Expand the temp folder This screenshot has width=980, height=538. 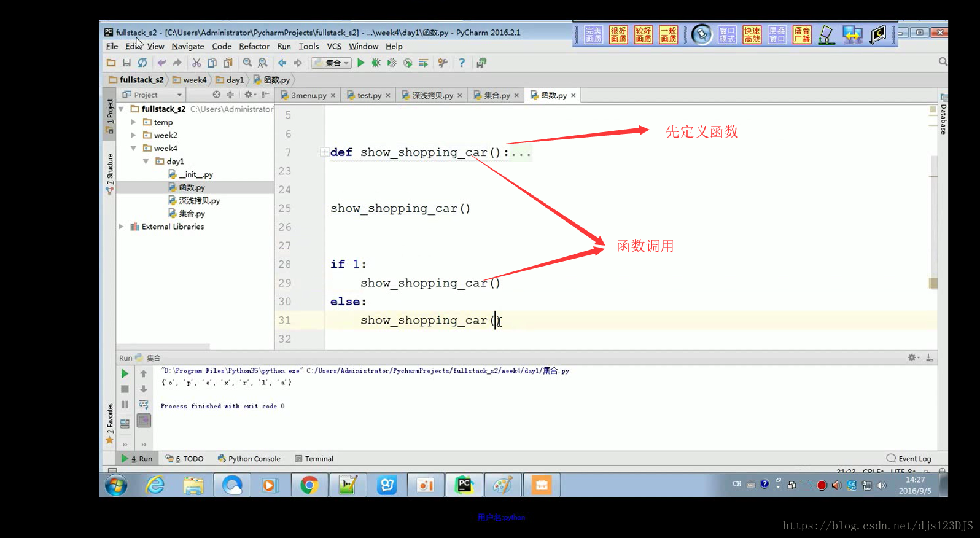click(133, 122)
